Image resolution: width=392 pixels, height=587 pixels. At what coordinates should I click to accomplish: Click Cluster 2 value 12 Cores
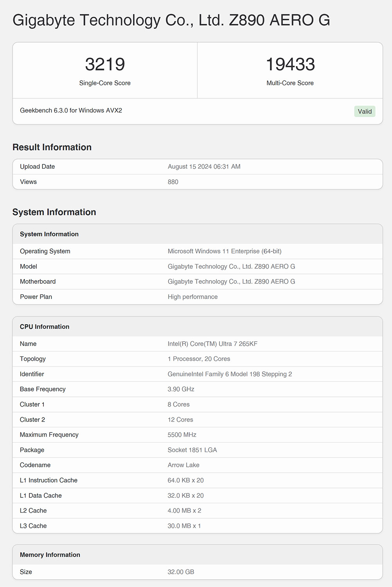point(180,420)
